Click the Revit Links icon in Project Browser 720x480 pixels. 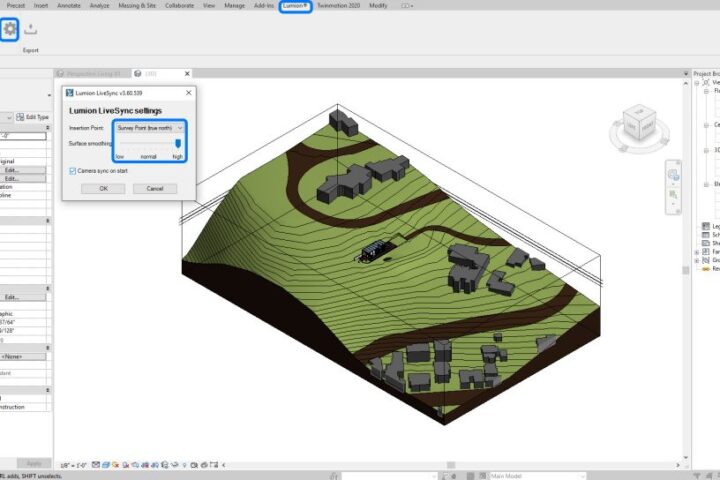point(706,269)
